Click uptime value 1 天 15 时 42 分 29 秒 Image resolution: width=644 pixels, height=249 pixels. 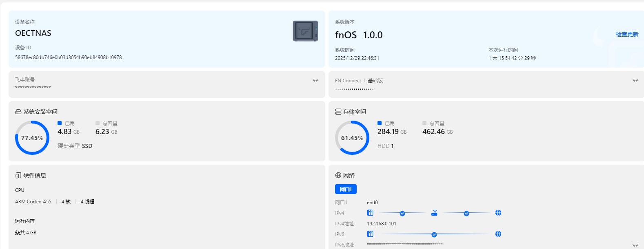tap(512, 58)
